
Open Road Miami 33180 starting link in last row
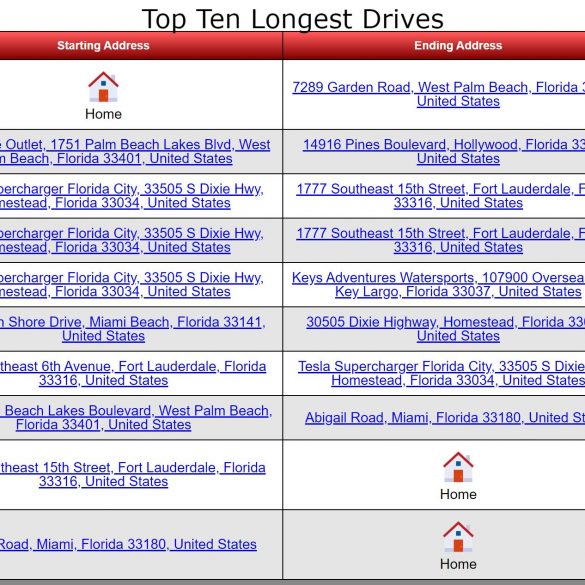pos(128,544)
